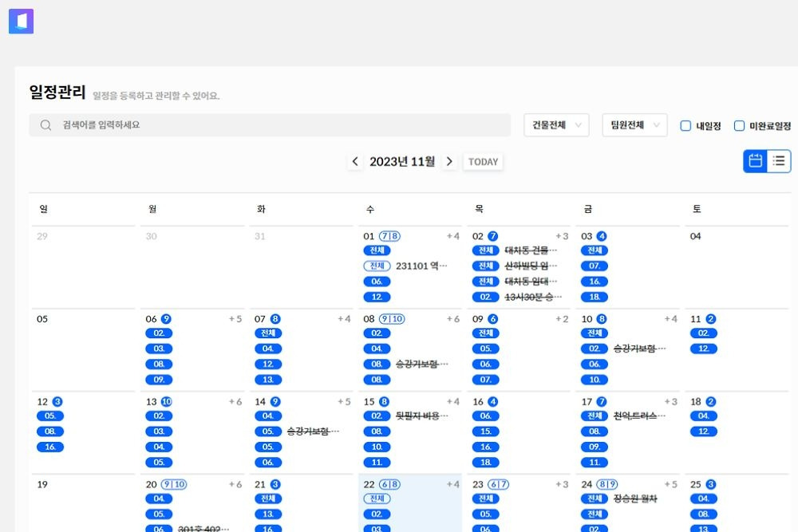Click count badge 7|8 on November 01
This screenshot has height=532, width=798.
pos(390,236)
